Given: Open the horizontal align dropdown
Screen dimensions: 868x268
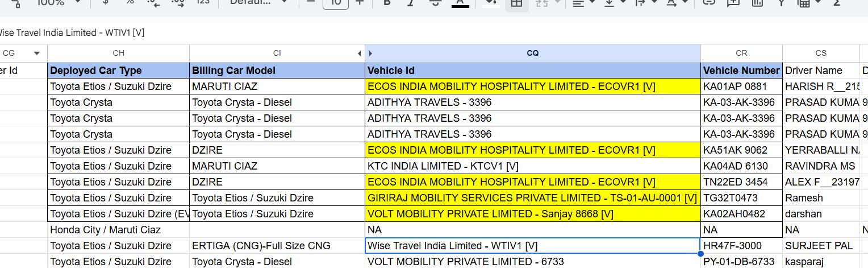Looking at the screenshot, I should (x=583, y=2).
